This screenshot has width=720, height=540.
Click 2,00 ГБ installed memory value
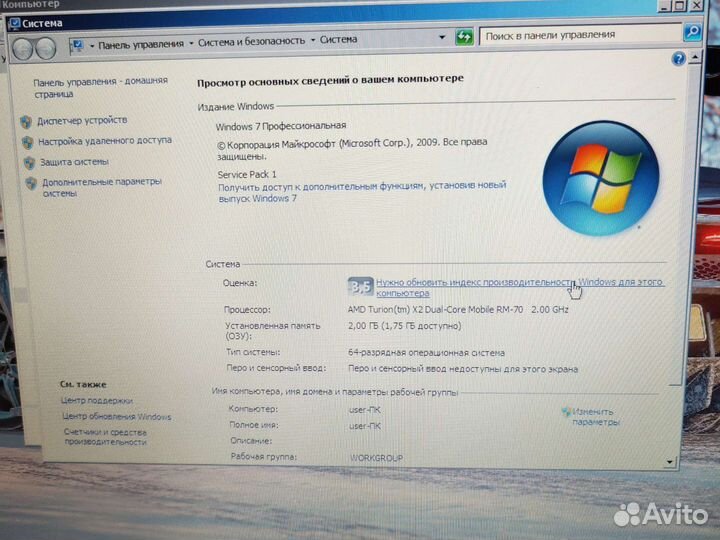(x=405, y=326)
